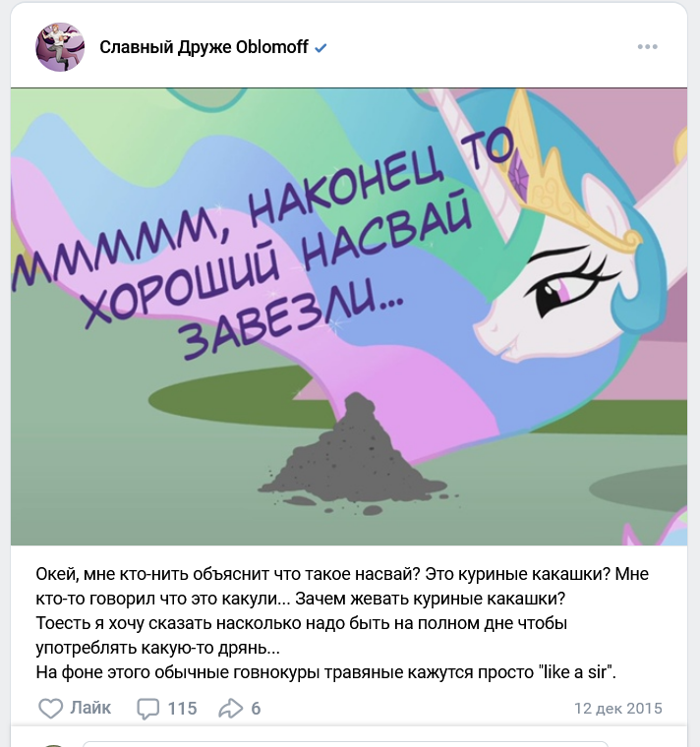
Task: Open comments via the speech bubble icon
Action: coord(147,709)
